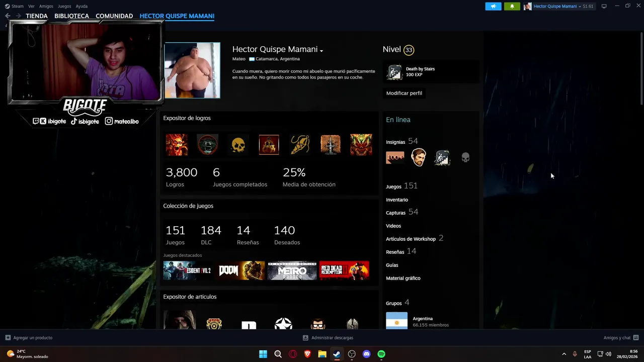Switch to BIBLIOTECA tab
This screenshot has width=644, height=362.
71,16
